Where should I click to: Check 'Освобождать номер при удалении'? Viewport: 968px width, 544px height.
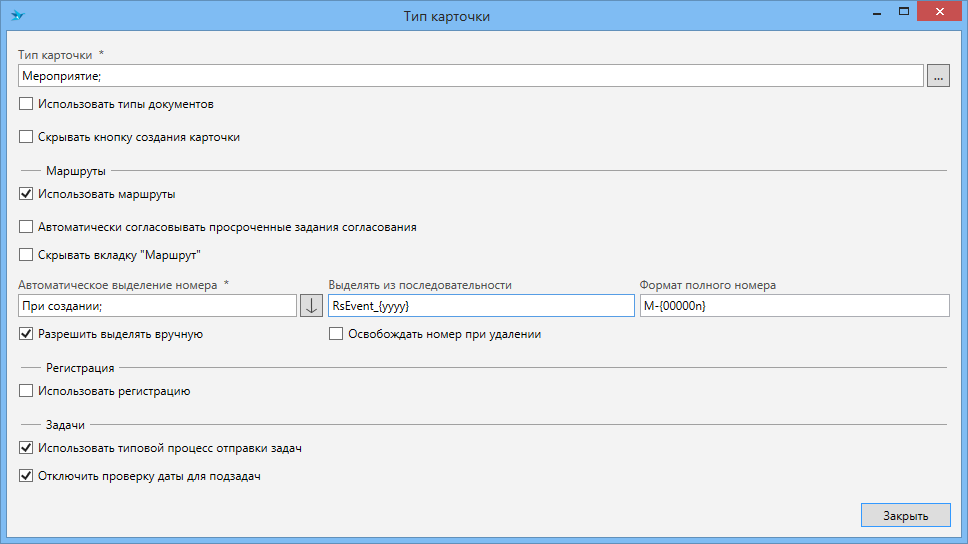click(x=336, y=334)
